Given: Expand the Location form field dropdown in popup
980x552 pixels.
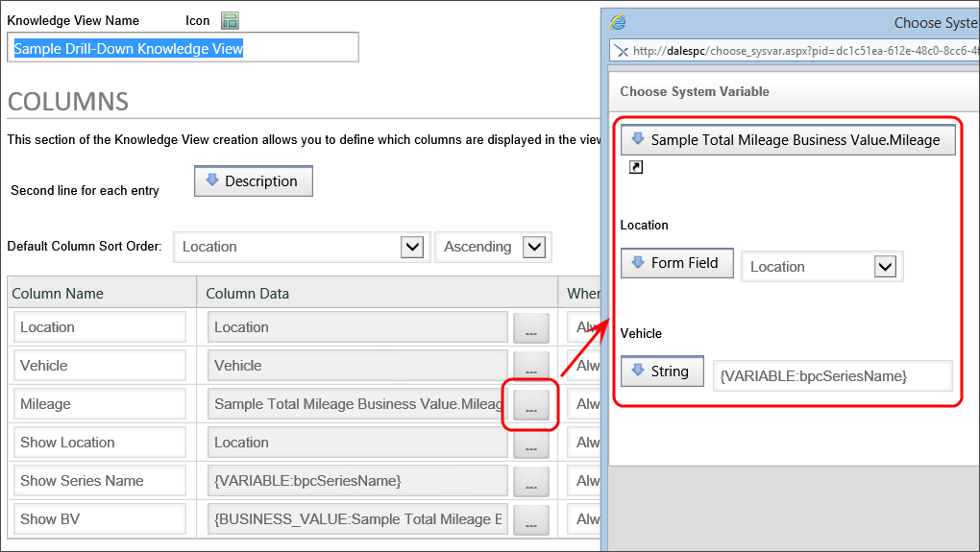Looking at the screenshot, I should [885, 267].
